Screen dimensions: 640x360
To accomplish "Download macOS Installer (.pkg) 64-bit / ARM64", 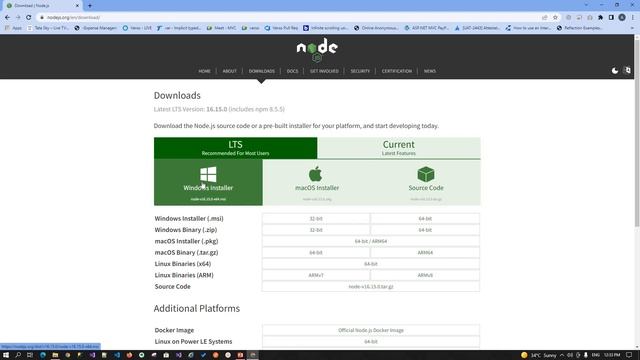I will coord(371,241).
